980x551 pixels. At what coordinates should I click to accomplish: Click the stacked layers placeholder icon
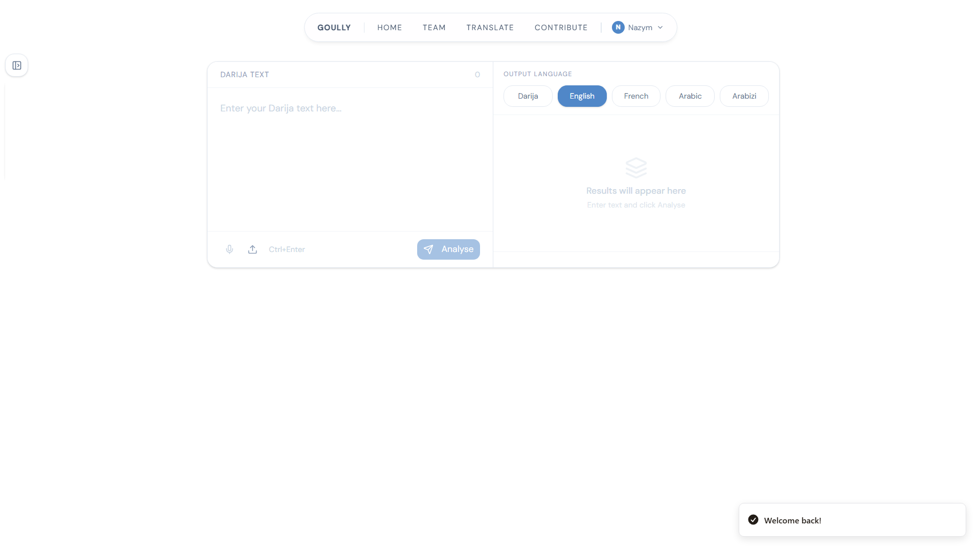(x=636, y=168)
